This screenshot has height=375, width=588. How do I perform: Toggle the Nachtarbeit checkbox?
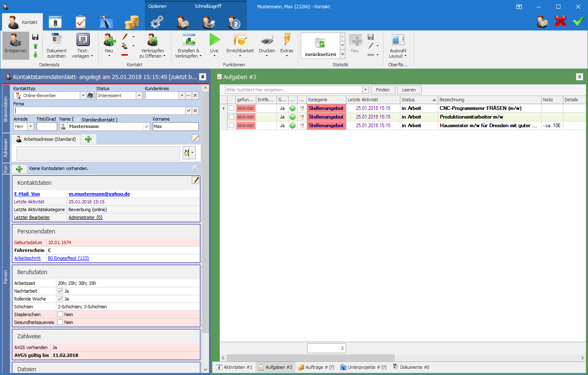tap(60, 291)
